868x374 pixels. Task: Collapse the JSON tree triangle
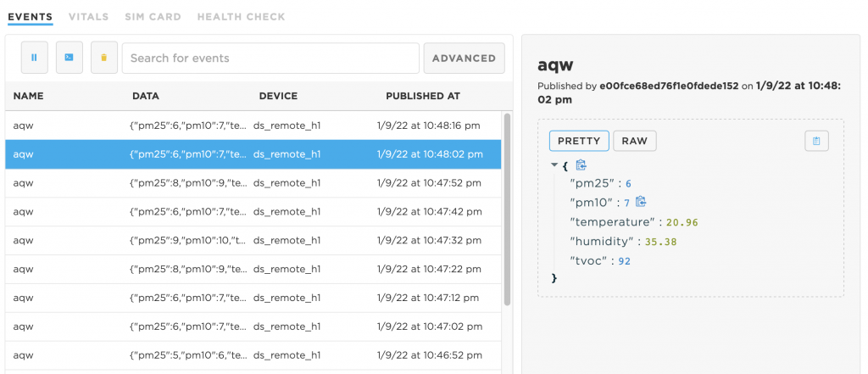554,165
